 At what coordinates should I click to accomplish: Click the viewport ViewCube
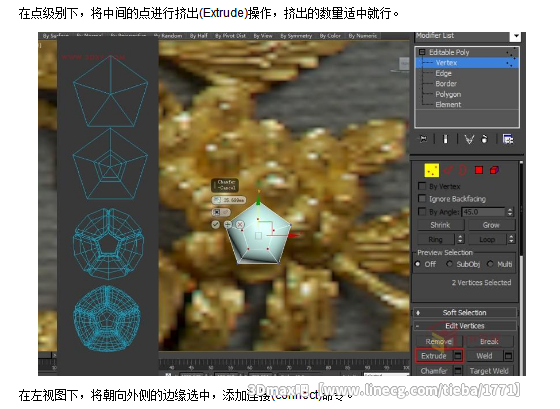point(404,64)
